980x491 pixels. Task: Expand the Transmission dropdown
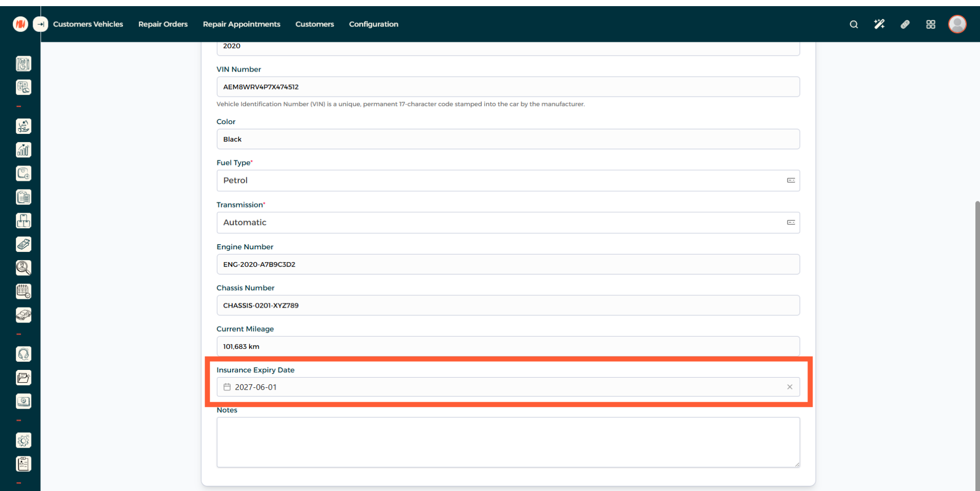click(508, 223)
